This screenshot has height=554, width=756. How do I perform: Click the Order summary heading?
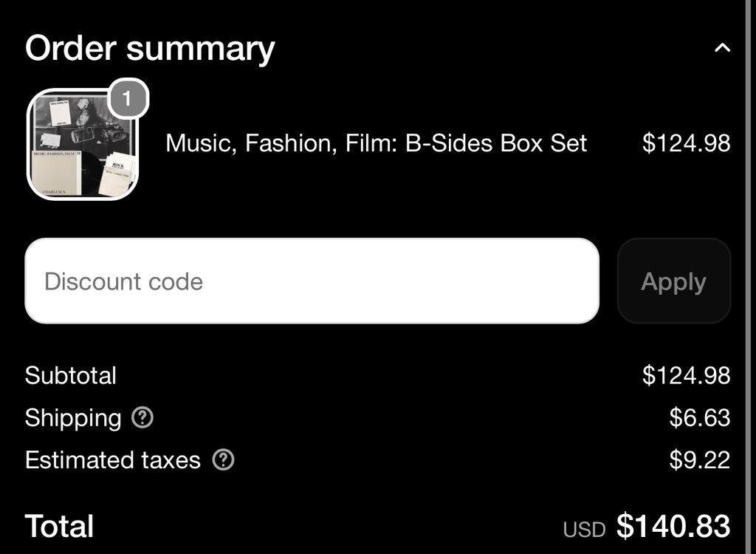tap(150, 49)
